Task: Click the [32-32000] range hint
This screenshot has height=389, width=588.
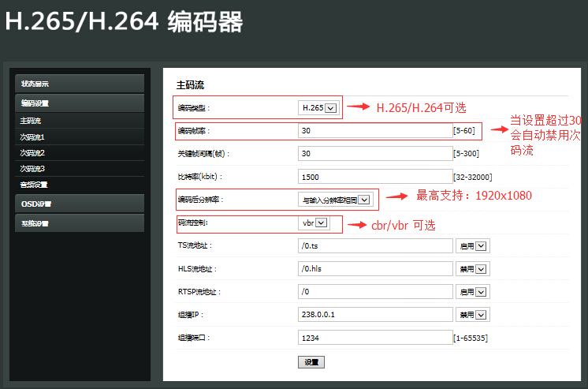Action: pyautogui.click(x=473, y=177)
